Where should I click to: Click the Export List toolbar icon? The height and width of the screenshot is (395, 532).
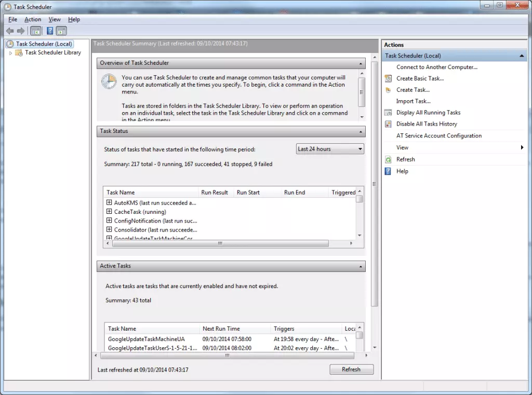coord(60,31)
